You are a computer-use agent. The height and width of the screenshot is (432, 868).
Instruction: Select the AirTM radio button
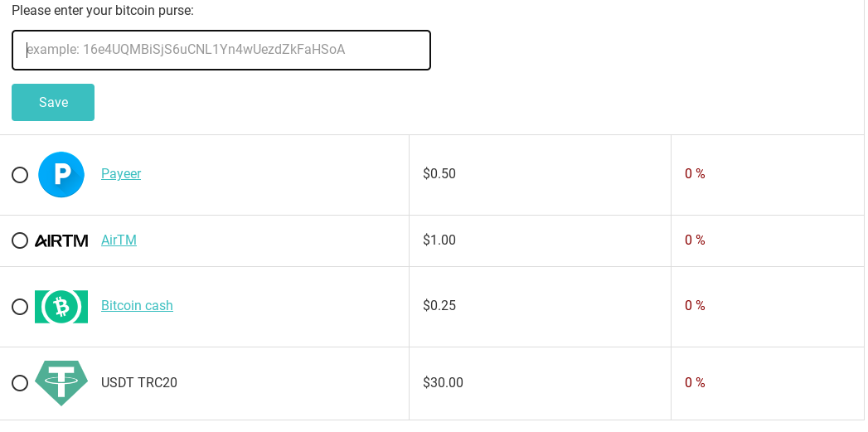pos(20,240)
